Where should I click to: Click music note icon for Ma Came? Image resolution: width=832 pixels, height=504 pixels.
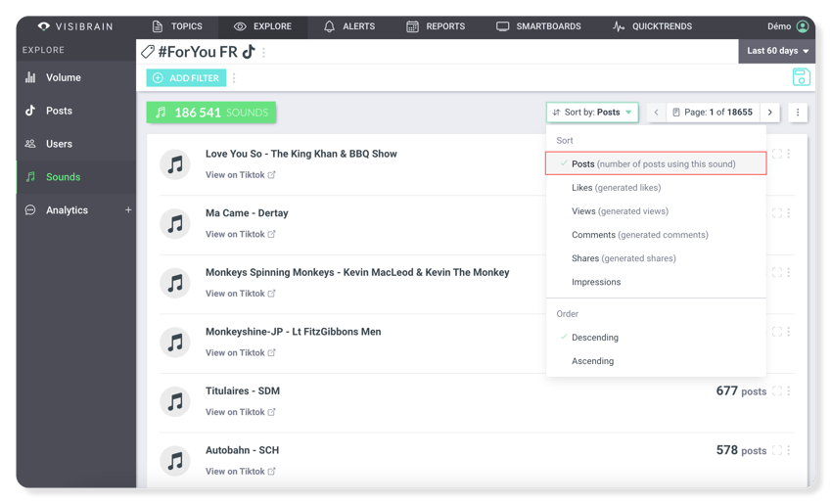(x=175, y=224)
